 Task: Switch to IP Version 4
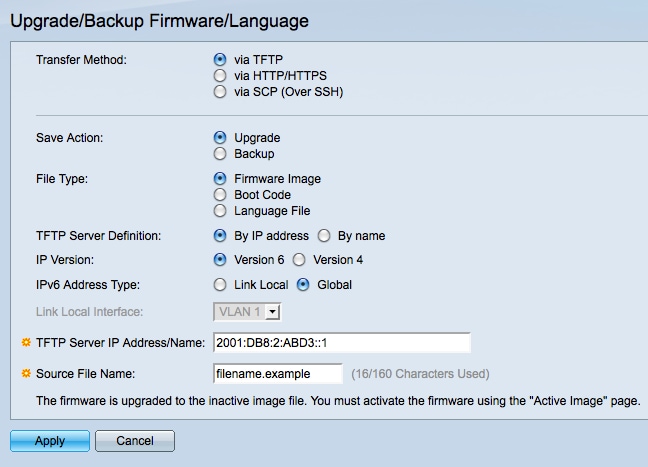[299, 260]
